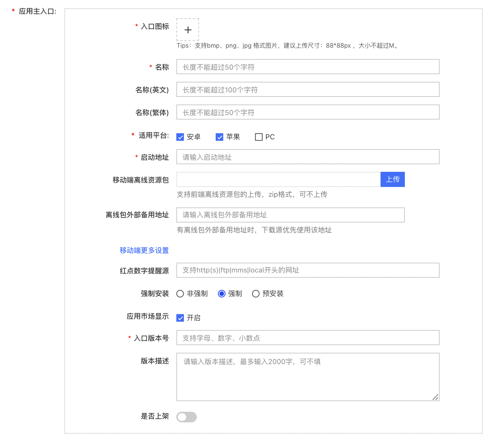Choose the 预安装 radio option
The height and width of the screenshot is (439, 504).
point(256,294)
